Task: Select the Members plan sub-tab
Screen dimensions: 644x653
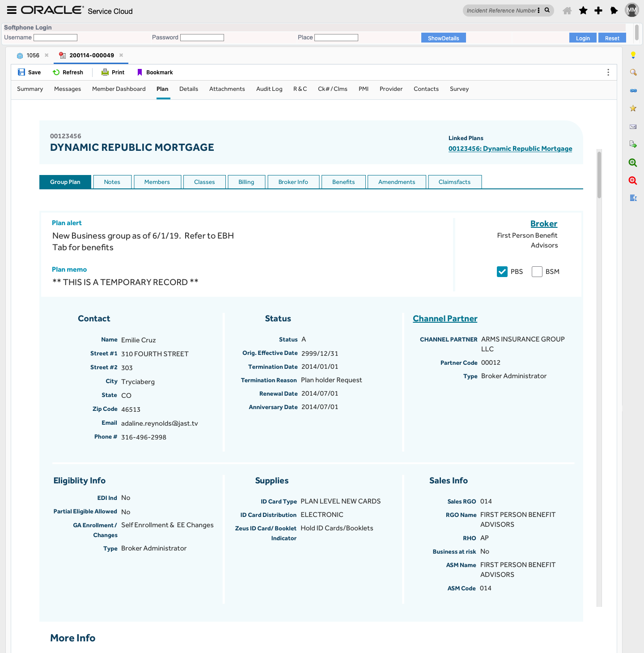Action: pyautogui.click(x=157, y=182)
